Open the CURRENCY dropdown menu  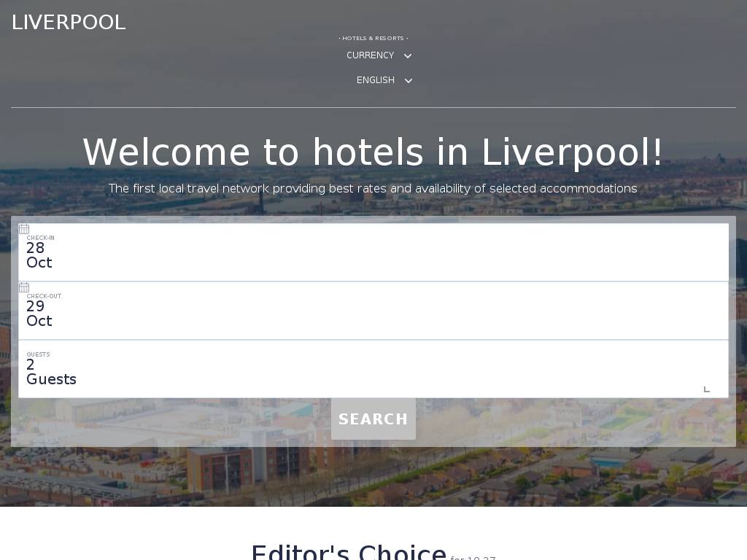[379, 55]
